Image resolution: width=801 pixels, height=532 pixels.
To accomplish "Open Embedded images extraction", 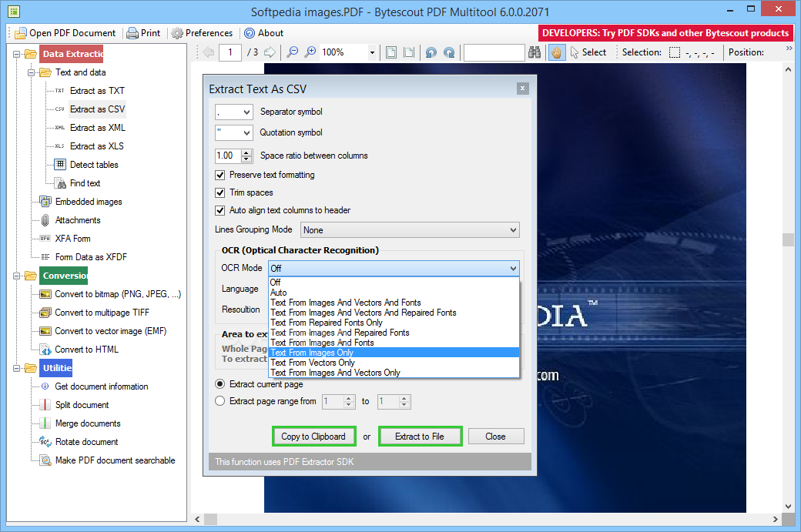I will [x=89, y=202].
